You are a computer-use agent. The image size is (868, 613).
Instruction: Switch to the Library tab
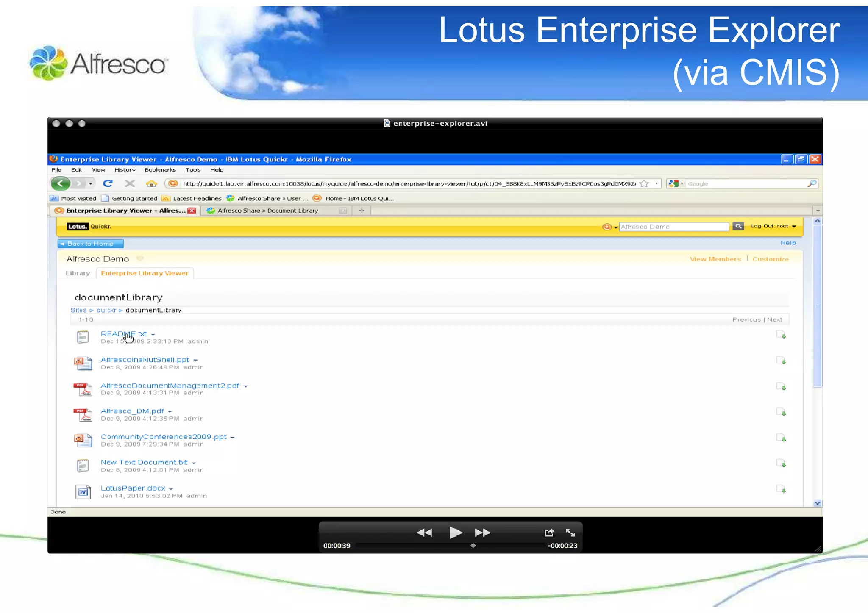(x=78, y=273)
